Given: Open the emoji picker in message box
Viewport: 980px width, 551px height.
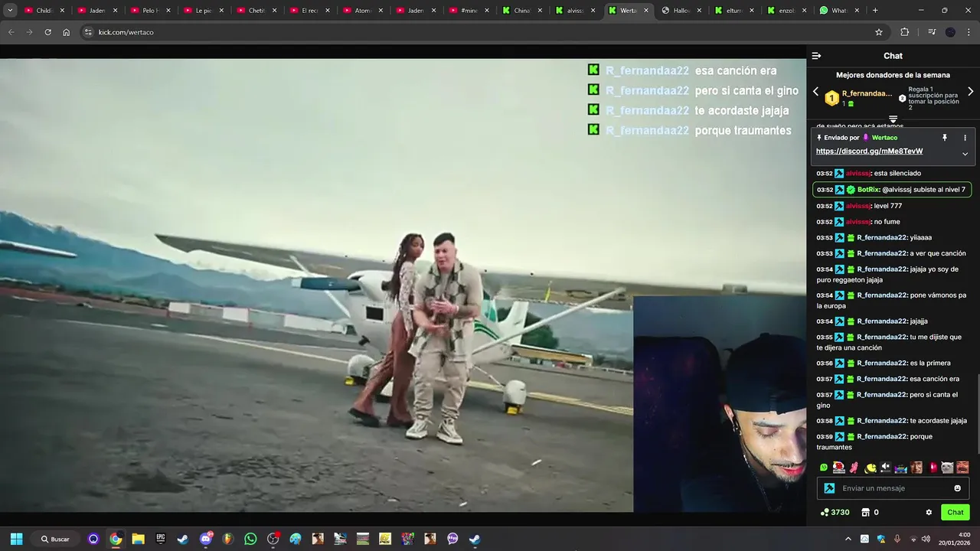Looking at the screenshot, I should tap(957, 488).
